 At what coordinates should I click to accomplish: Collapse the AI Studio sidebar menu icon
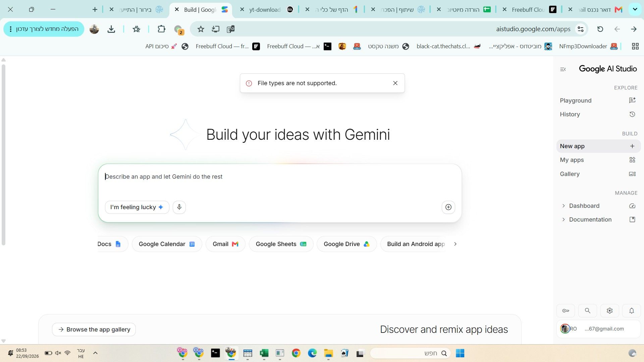click(x=563, y=69)
